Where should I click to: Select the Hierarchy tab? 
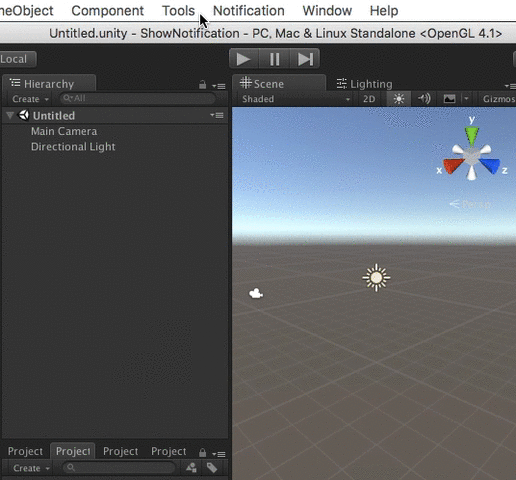pyautogui.click(x=49, y=84)
